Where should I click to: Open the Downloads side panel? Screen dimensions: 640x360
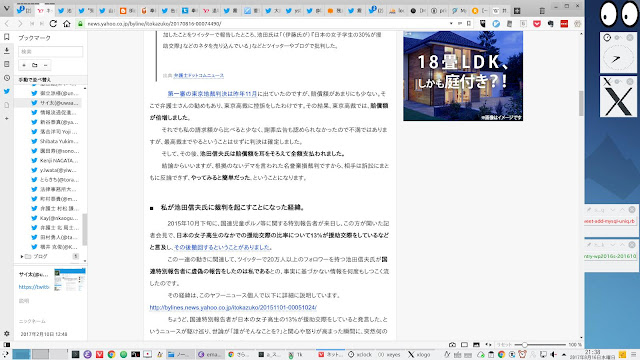pos(7,51)
